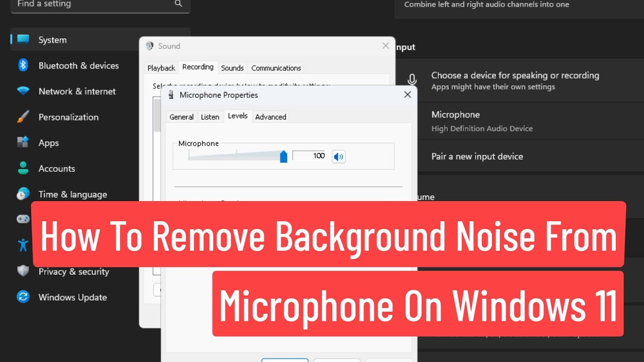The height and width of the screenshot is (362, 644).
Task: Click the Apps grid icon
Action: point(23,143)
